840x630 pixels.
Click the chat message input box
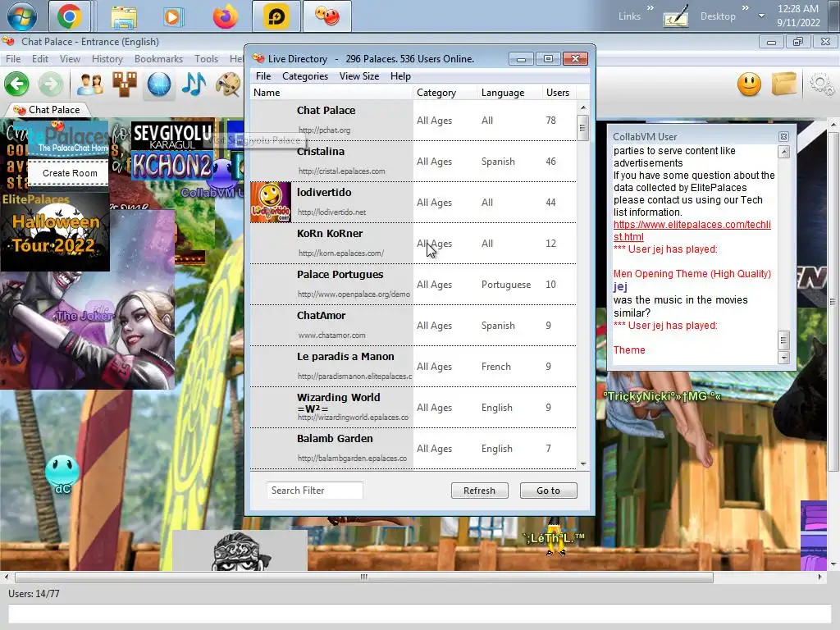419,614
